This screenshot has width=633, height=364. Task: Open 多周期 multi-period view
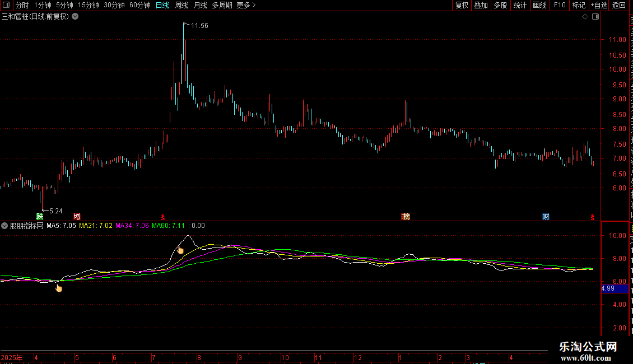[222, 5]
